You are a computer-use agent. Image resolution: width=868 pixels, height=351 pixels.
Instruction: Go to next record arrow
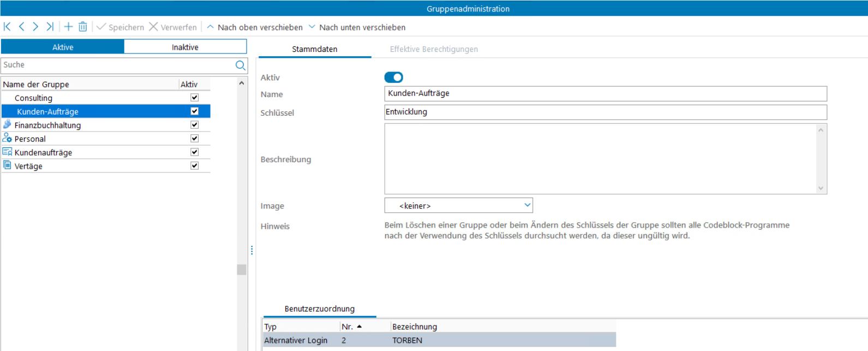point(35,27)
